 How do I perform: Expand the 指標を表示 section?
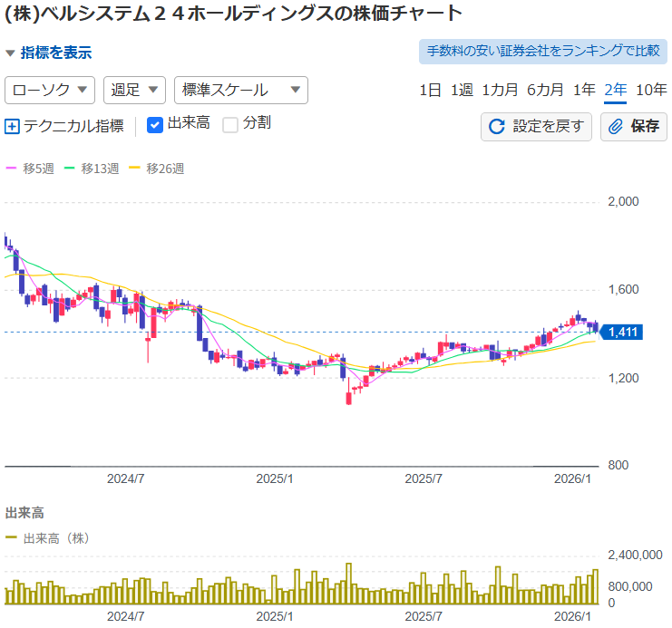click(x=49, y=53)
